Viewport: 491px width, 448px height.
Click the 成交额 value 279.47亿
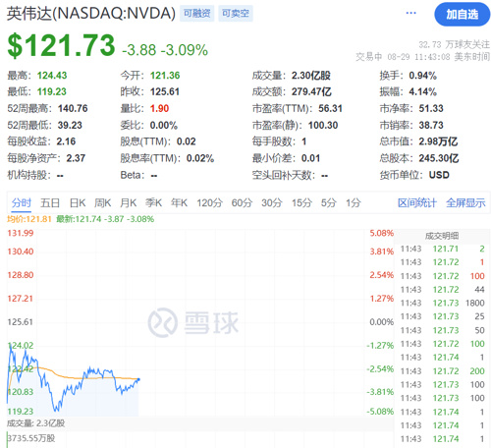point(311,91)
